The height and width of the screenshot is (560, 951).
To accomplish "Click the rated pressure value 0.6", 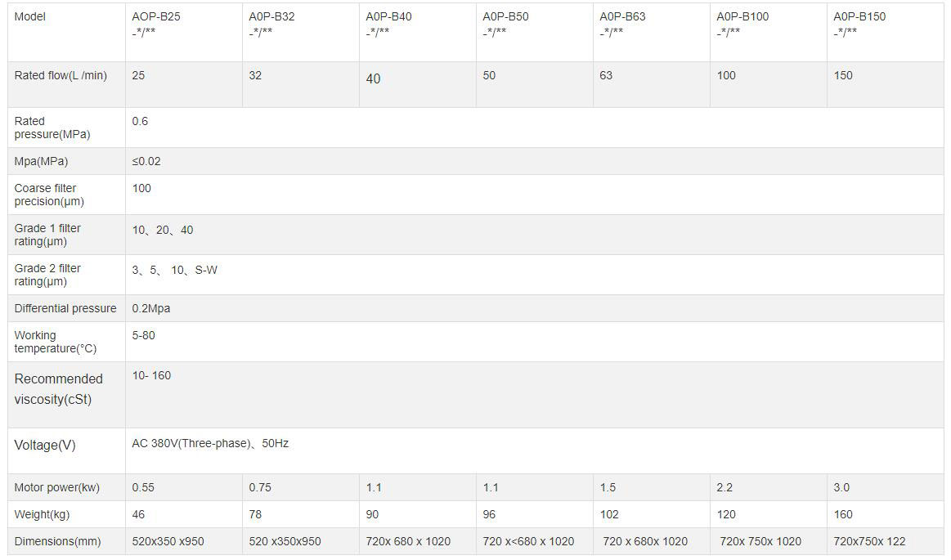I will 140,121.
